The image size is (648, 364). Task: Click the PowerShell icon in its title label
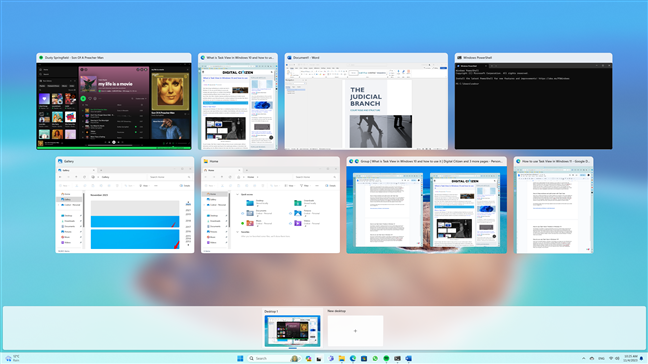coord(459,58)
